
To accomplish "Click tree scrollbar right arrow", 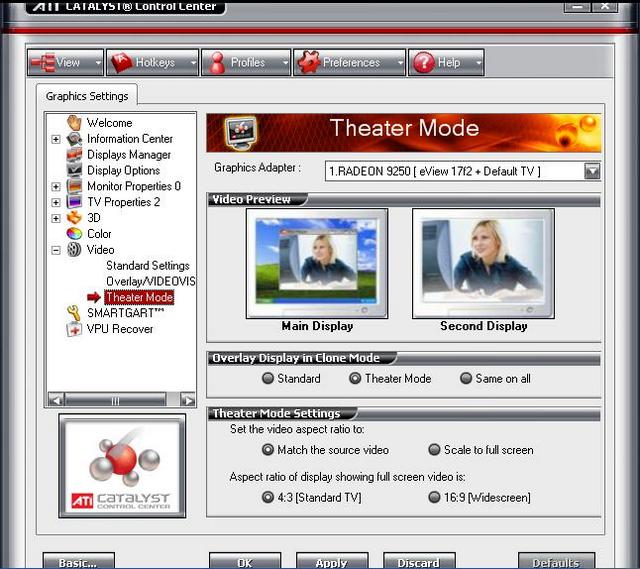I will tap(187, 400).
